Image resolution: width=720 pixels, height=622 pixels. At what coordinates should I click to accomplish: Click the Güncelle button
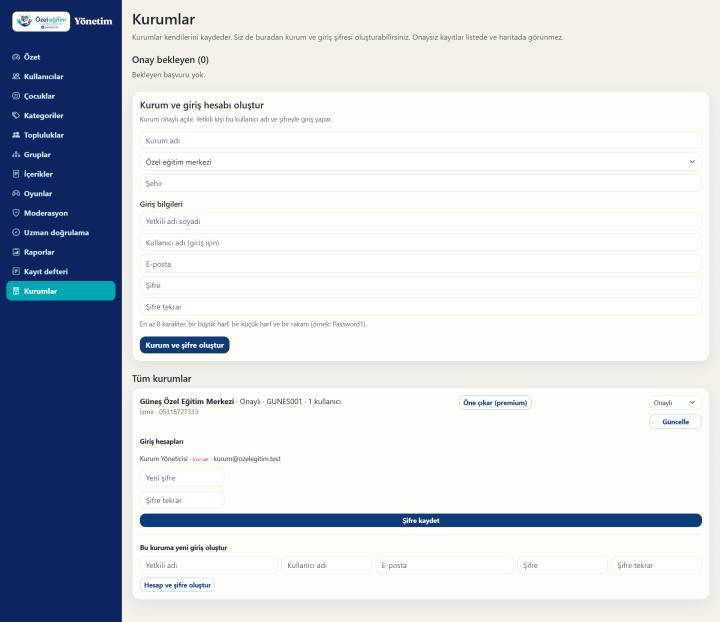point(675,421)
